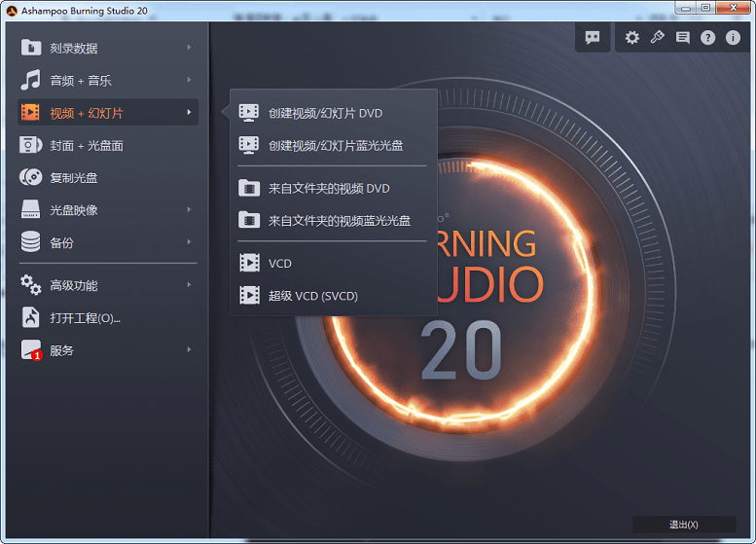756x544 pixels.
Task: Click the icon beside 创建视频/幻灯片 DVD
Action: [249, 113]
